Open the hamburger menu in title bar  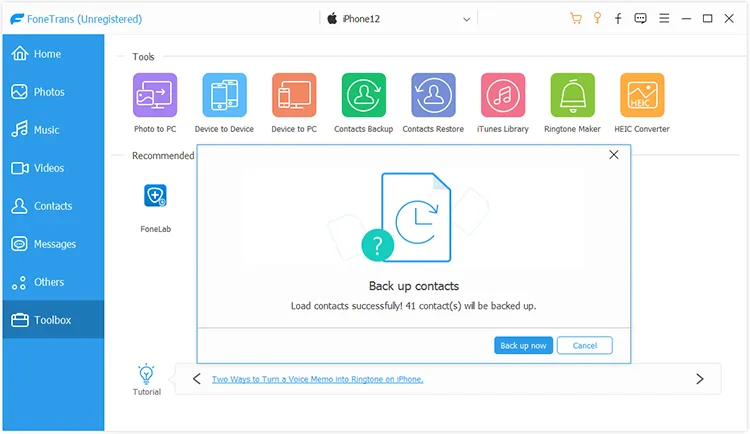(x=664, y=19)
